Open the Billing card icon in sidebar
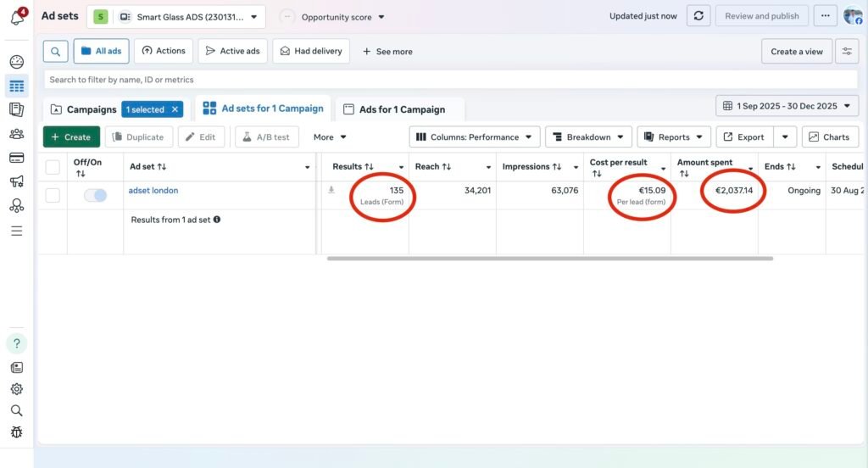The image size is (868, 468). [16, 158]
